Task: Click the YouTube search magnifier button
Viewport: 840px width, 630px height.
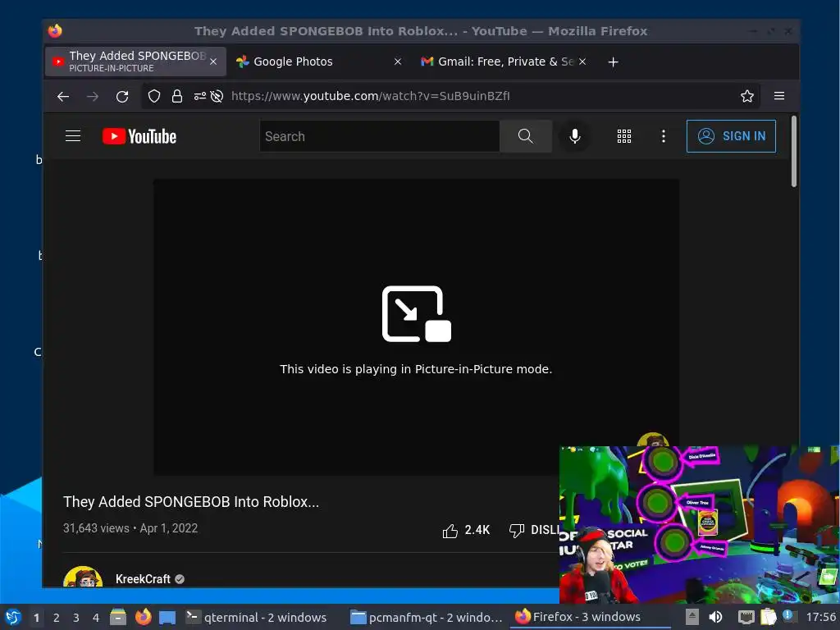Action: [x=526, y=136]
